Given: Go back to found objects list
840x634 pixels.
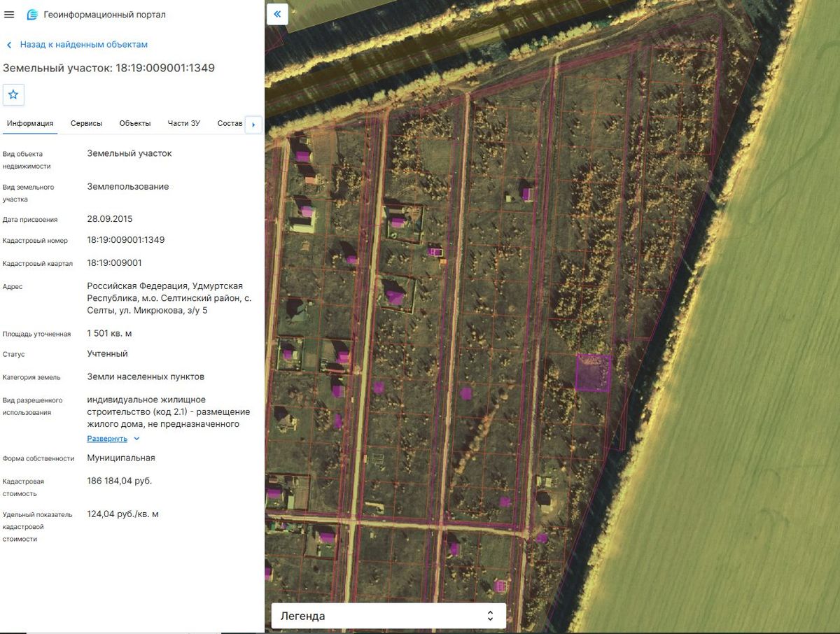Looking at the screenshot, I should (x=83, y=44).
